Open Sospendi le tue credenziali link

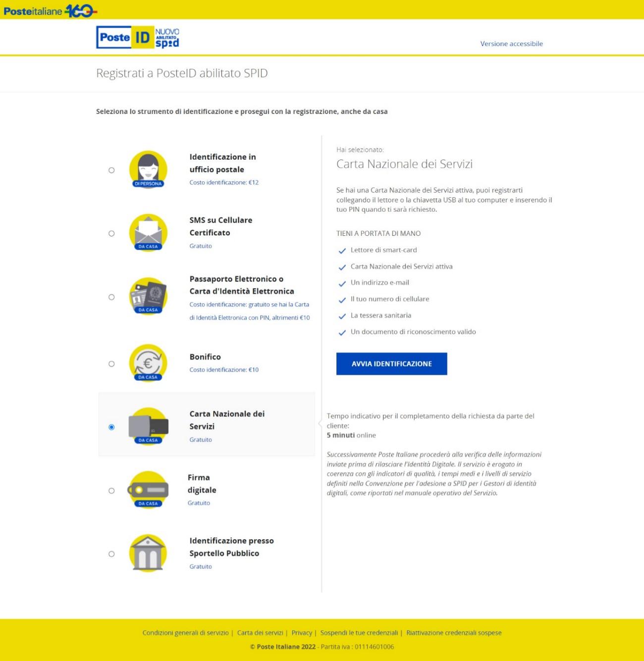pos(359,633)
